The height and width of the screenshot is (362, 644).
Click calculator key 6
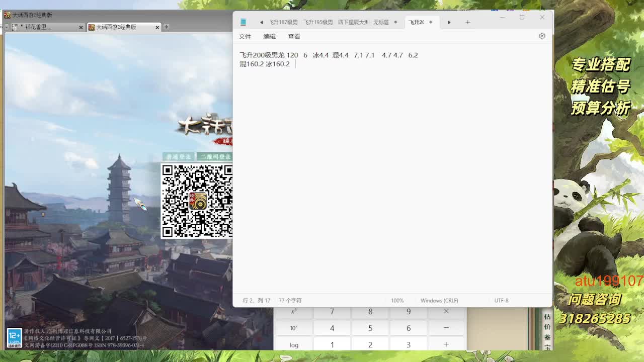[x=409, y=328]
